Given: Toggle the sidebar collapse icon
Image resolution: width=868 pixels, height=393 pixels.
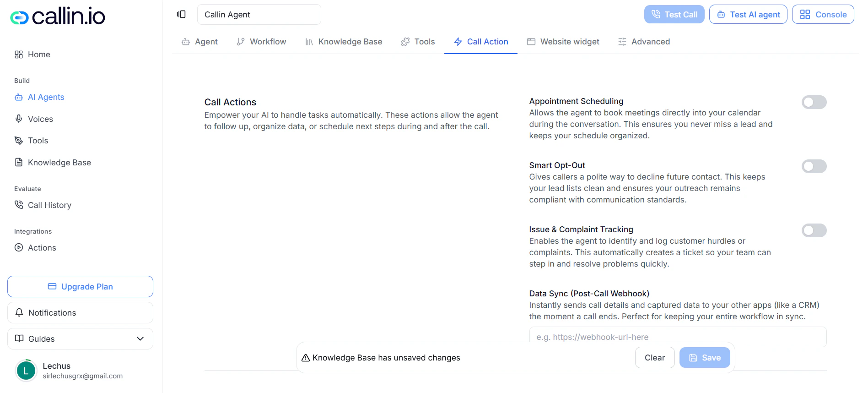Looking at the screenshot, I should (181, 14).
